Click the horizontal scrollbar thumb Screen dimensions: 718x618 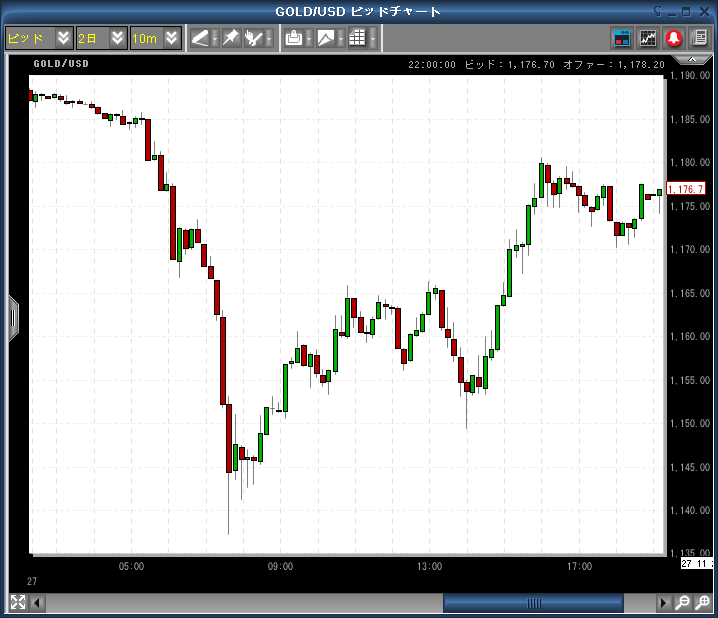534,602
